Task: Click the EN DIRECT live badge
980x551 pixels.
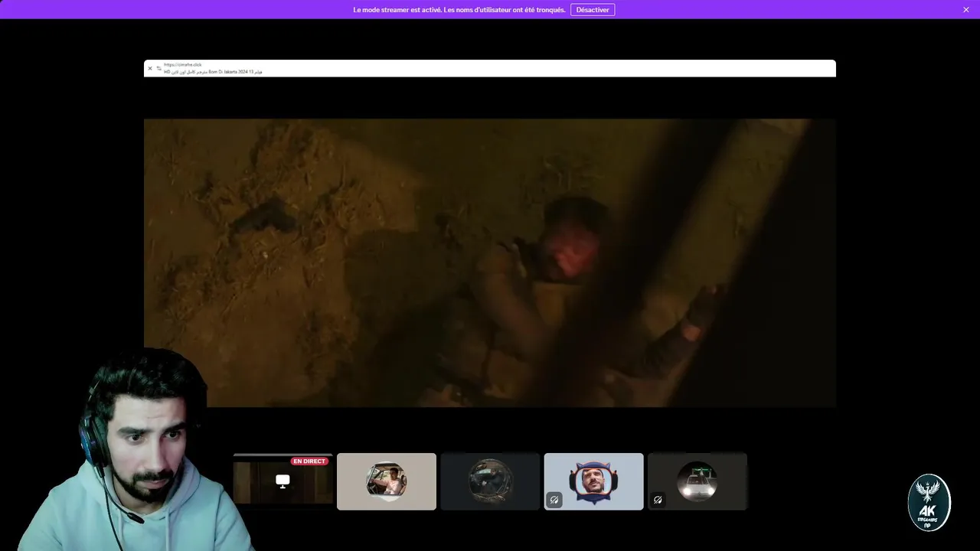Action: pos(309,461)
